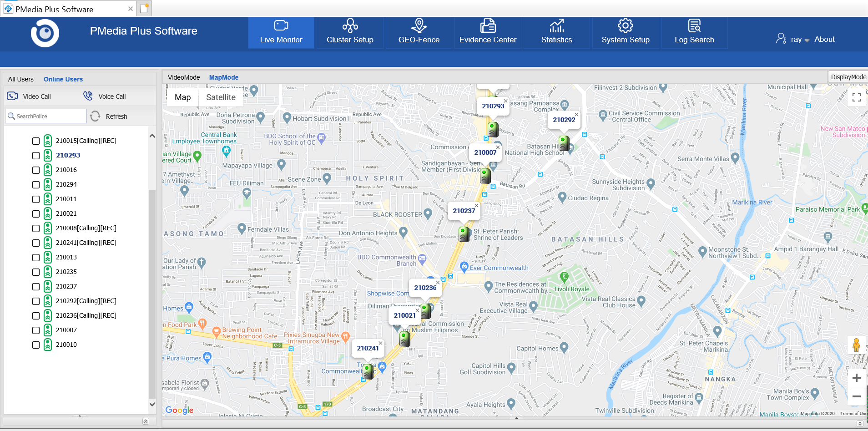Open the Cluster Setup tab
This screenshot has height=431, width=868.
pyautogui.click(x=350, y=33)
